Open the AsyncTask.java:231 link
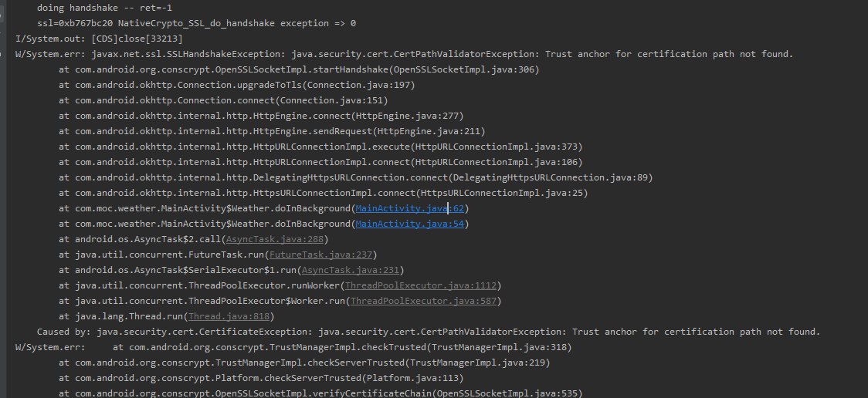This screenshot has height=398, width=868. 351,270
